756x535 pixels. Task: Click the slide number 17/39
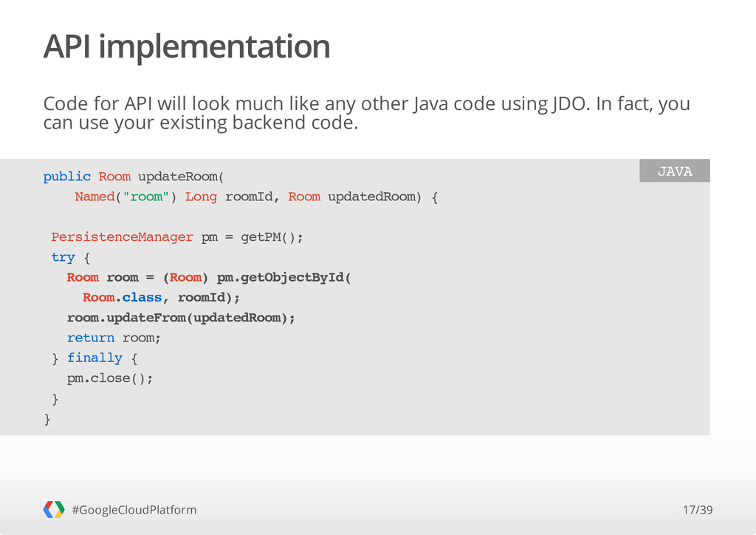coord(698,510)
